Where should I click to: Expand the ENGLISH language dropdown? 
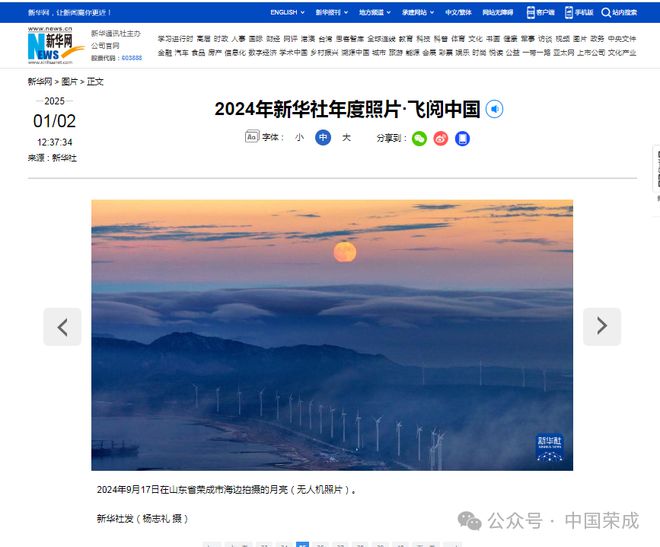coord(287,12)
